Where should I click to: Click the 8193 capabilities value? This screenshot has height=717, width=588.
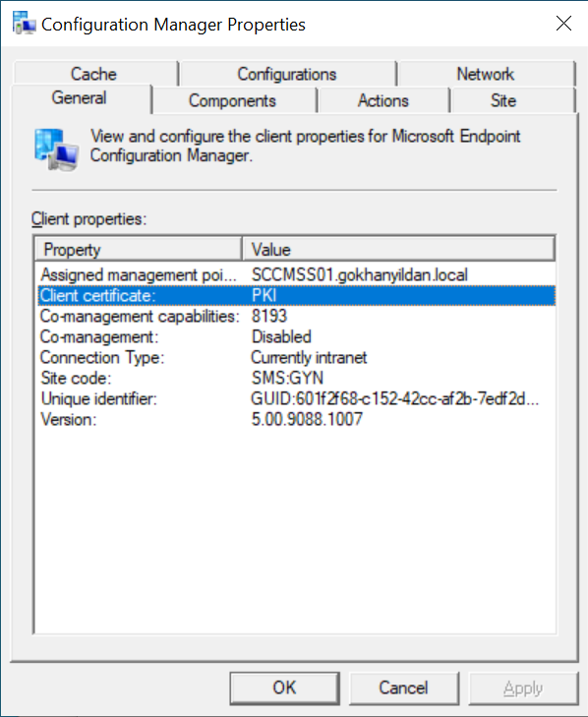point(268,316)
